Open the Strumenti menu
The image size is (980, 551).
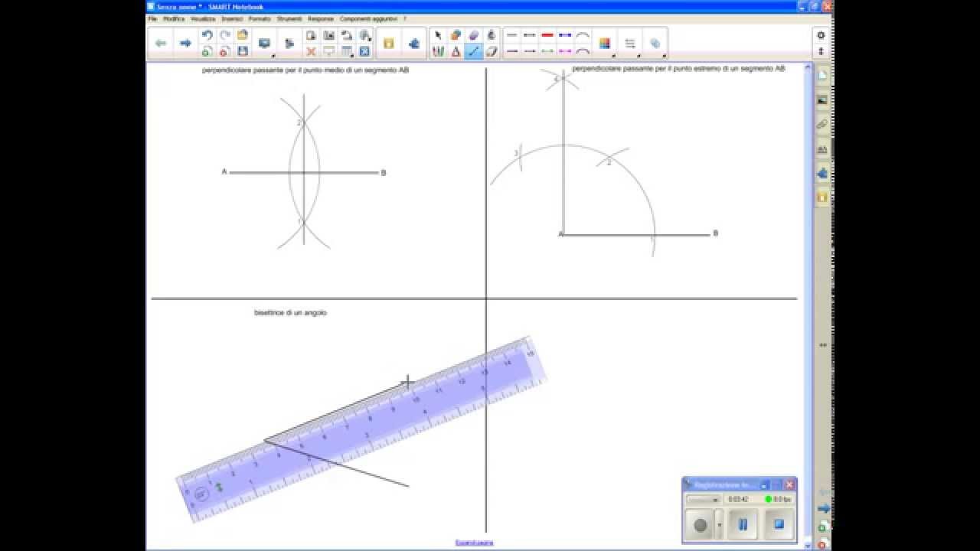pos(289,18)
